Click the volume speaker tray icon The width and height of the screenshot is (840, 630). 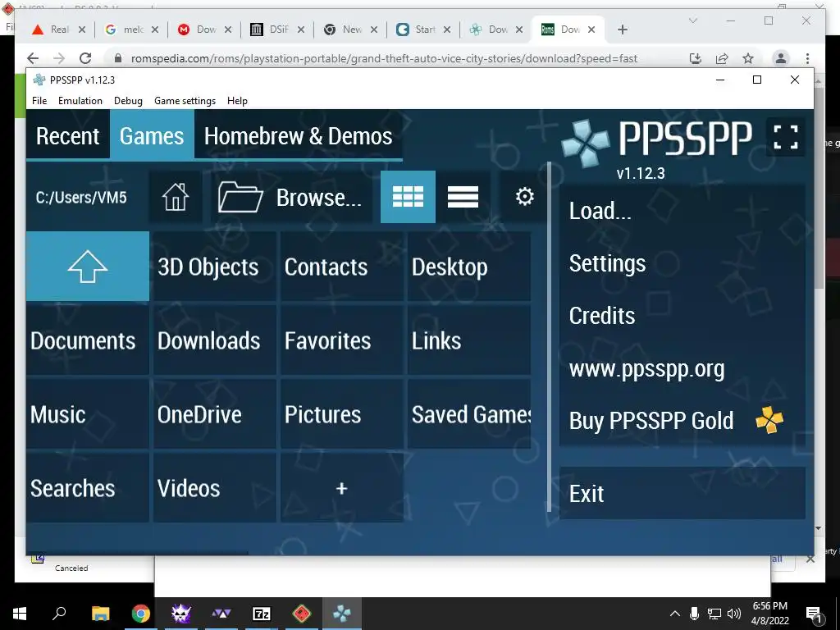click(x=734, y=614)
